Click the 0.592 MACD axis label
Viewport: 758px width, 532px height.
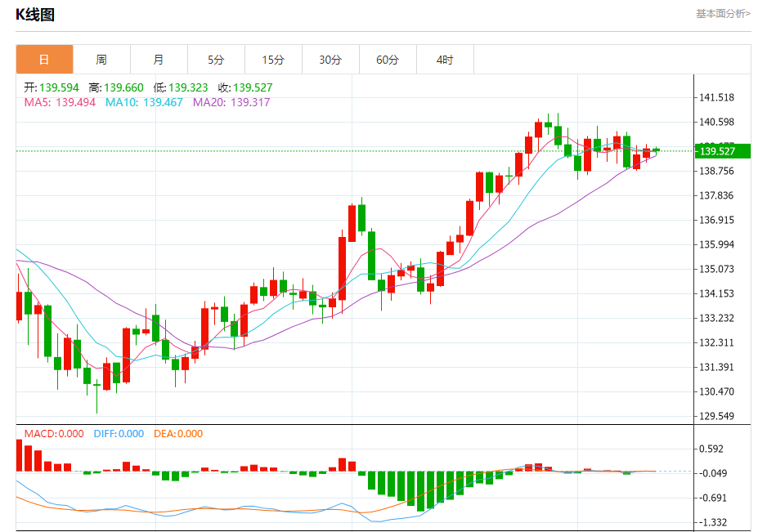711,449
